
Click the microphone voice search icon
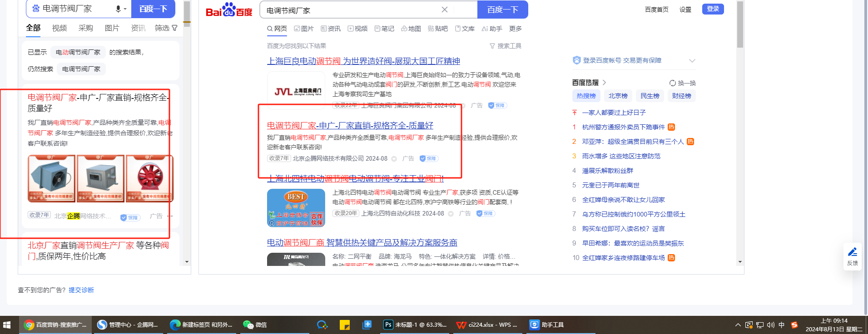tap(118, 9)
